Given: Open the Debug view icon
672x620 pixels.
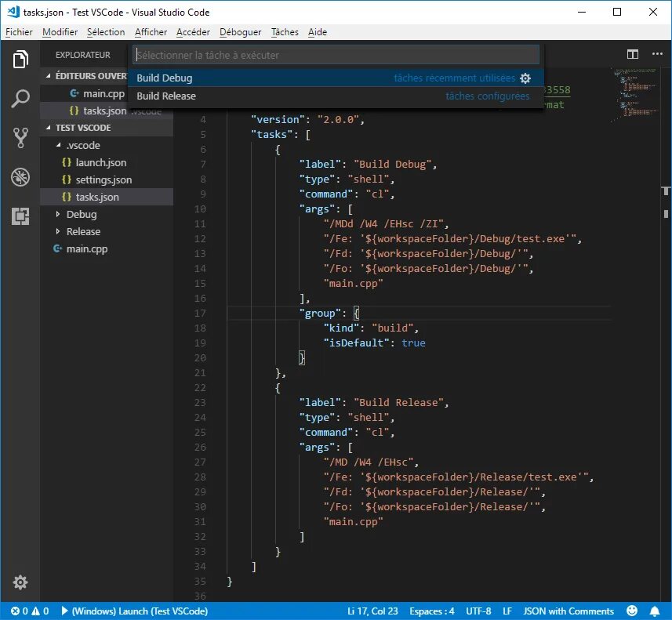Looking at the screenshot, I should pyautogui.click(x=20, y=177).
